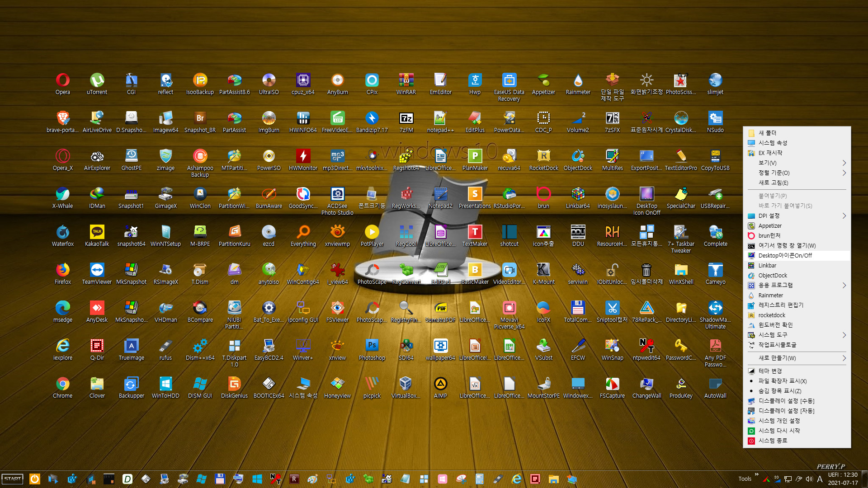Open Firefox desktop icon
This screenshot has width=868, height=488.
point(62,274)
